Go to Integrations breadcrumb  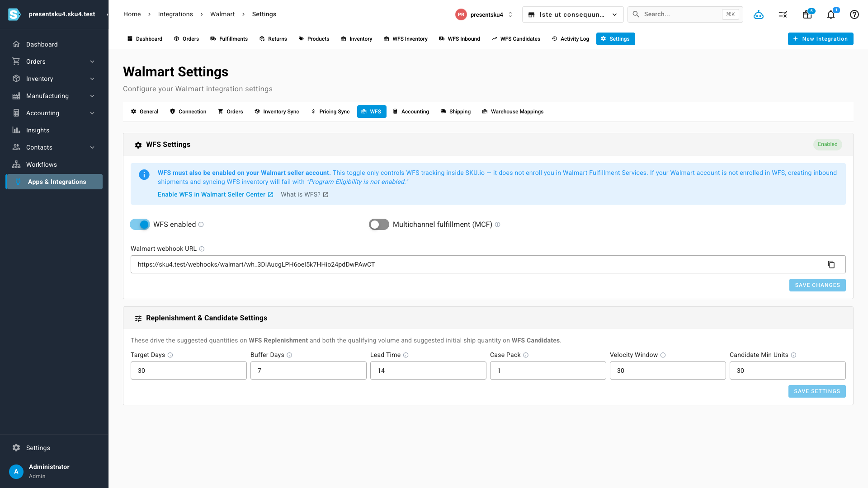coord(175,14)
